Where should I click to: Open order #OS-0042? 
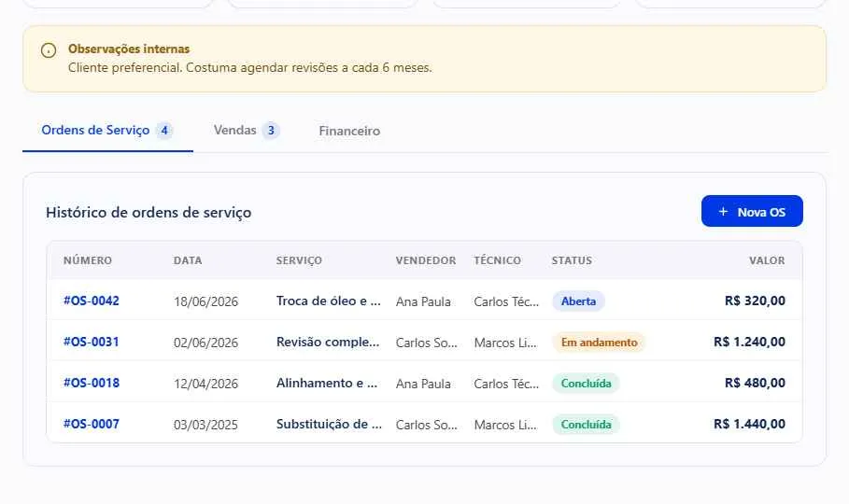pos(91,301)
